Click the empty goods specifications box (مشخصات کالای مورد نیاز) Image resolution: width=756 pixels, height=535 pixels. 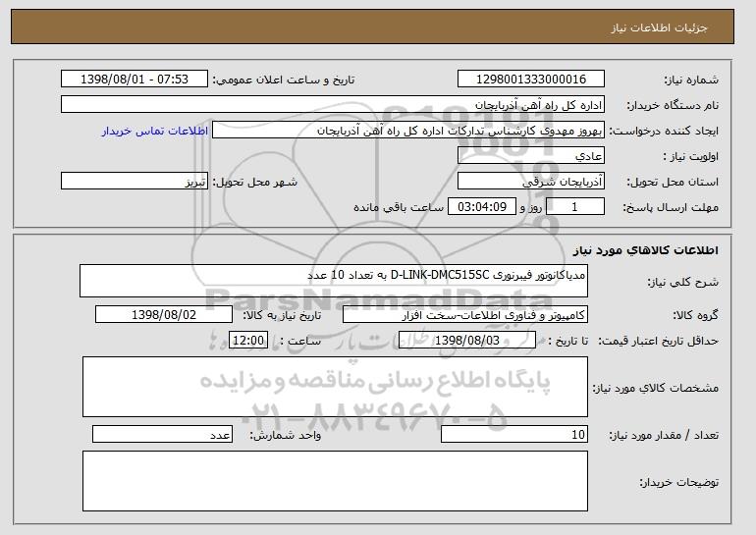click(x=335, y=387)
